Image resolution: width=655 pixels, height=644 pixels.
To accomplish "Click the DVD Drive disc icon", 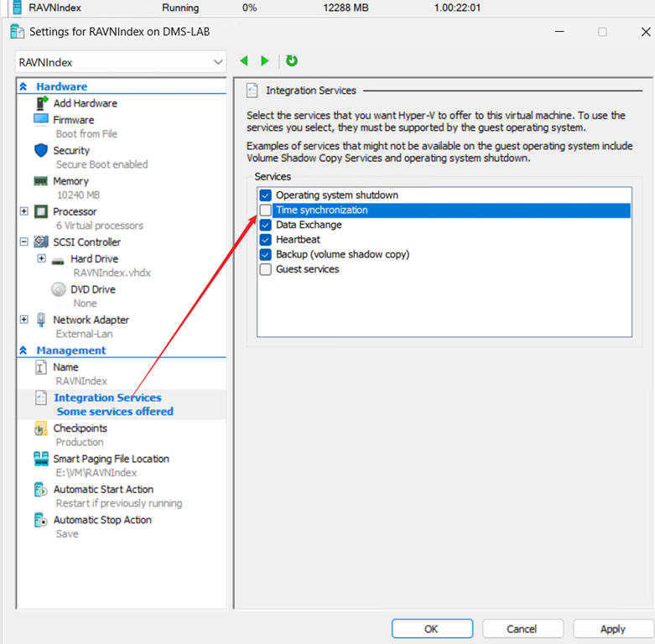I will (59, 289).
